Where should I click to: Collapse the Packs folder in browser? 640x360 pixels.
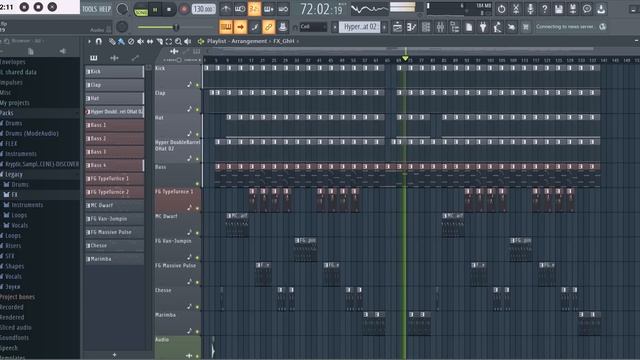7,113
